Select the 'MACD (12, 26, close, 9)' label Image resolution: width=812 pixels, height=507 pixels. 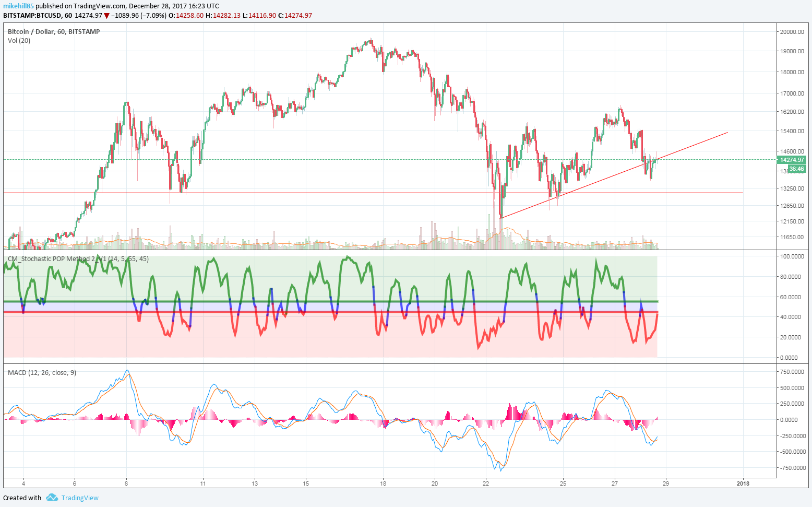pyautogui.click(x=42, y=372)
